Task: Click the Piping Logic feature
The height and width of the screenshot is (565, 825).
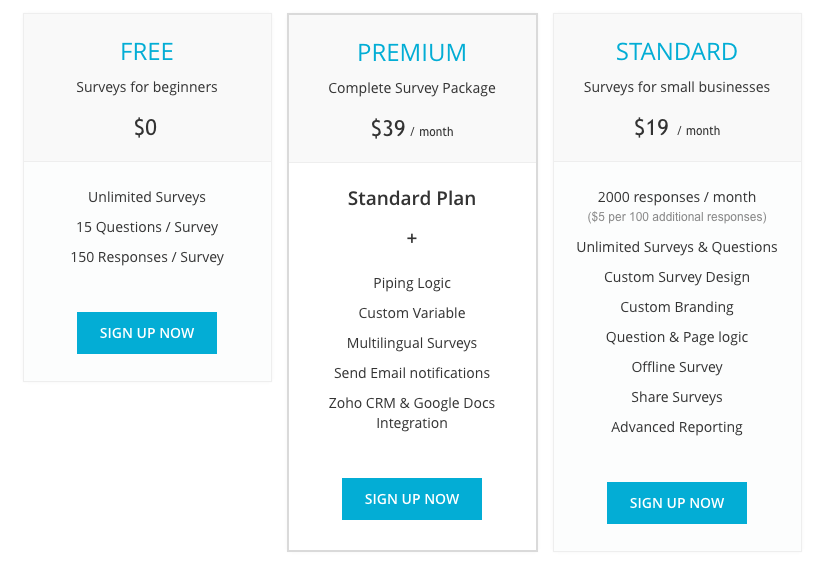Action: 412,283
